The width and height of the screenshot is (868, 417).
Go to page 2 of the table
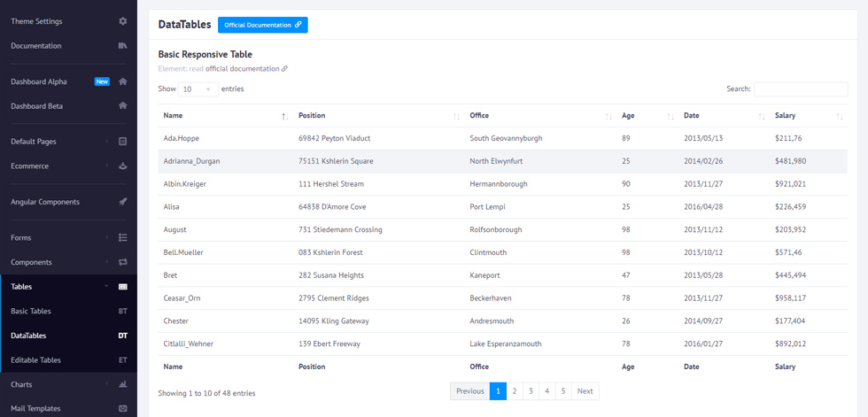pyautogui.click(x=515, y=391)
